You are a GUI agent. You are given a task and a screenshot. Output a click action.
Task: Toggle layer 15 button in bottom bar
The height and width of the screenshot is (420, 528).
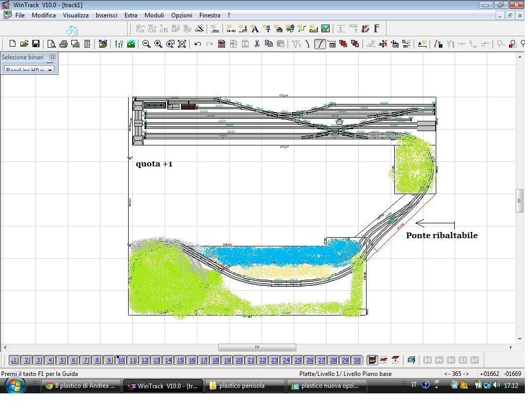coord(180,360)
